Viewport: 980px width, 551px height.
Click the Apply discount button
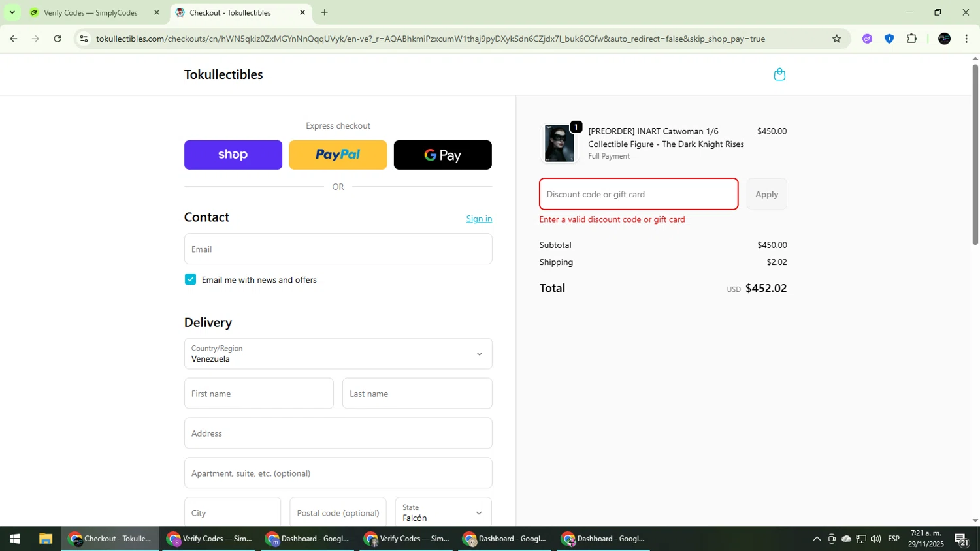766,194
